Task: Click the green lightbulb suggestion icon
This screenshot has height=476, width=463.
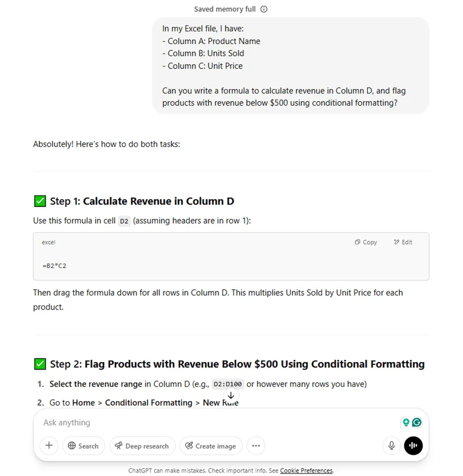Action: click(406, 422)
